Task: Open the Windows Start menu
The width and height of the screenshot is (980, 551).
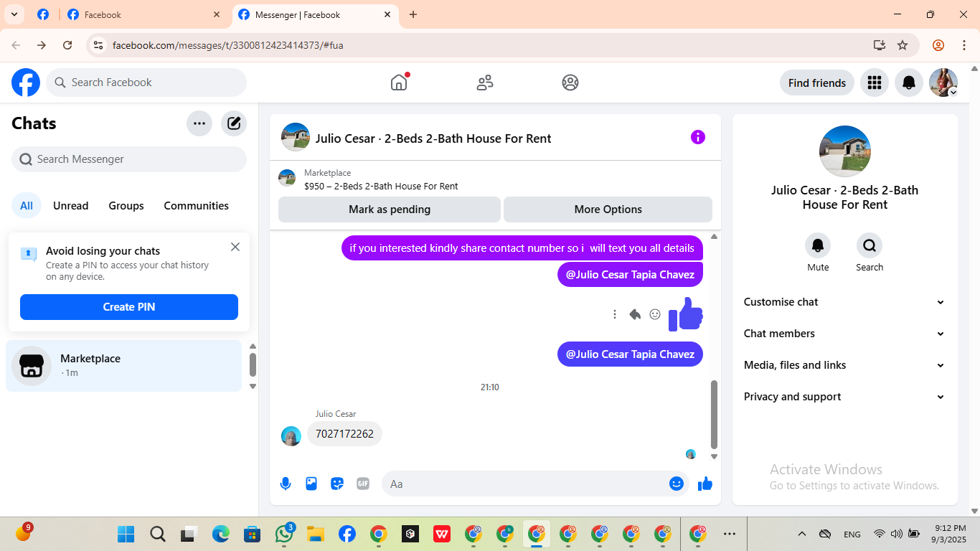Action: pos(126,534)
